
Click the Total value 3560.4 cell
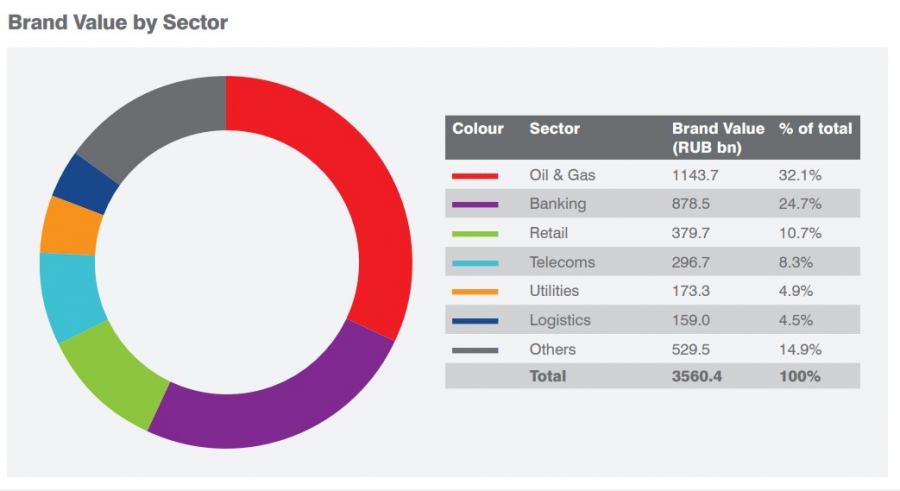point(696,376)
